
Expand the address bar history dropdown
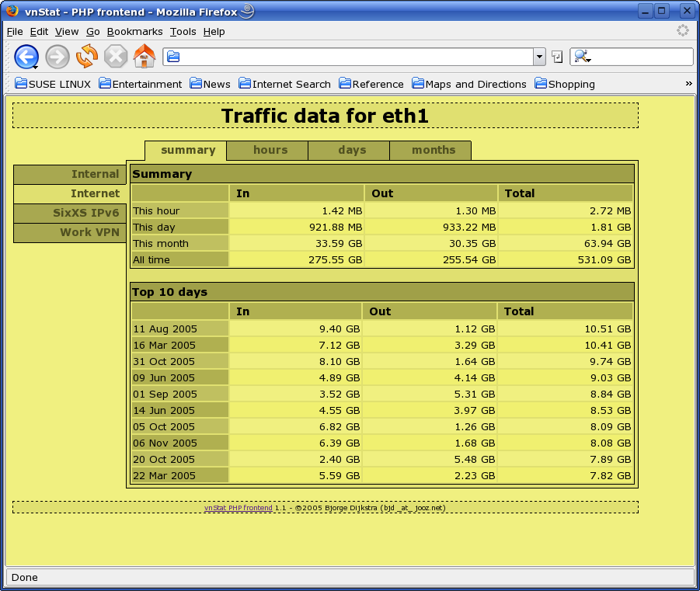[x=539, y=57]
